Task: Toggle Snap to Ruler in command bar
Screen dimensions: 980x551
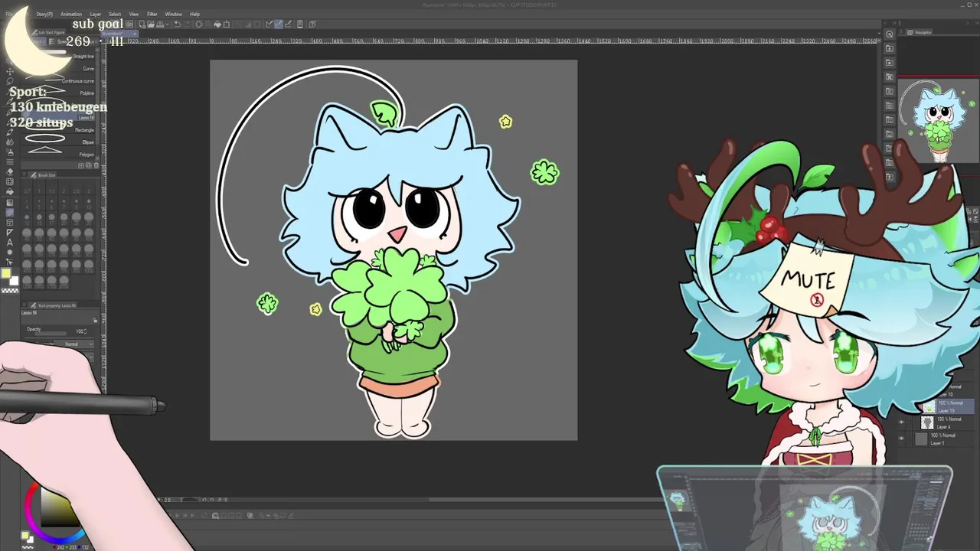Action: [x=269, y=24]
